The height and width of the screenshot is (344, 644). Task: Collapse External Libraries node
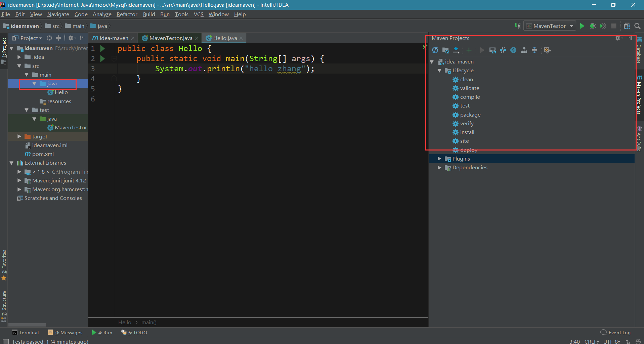pos(12,163)
